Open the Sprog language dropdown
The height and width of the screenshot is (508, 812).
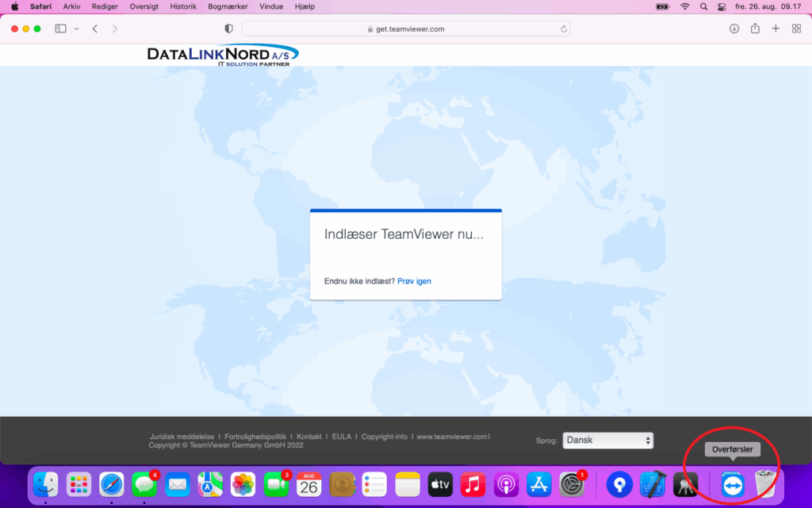pyautogui.click(x=608, y=441)
